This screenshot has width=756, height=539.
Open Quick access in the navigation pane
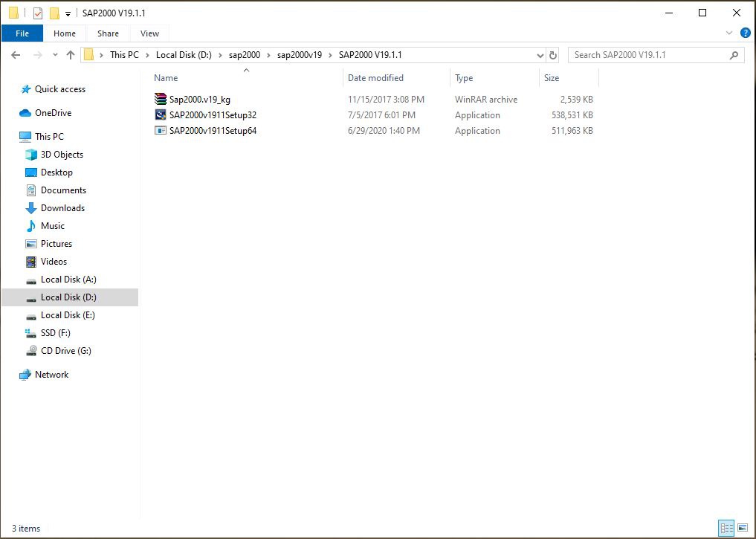coord(59,89)
